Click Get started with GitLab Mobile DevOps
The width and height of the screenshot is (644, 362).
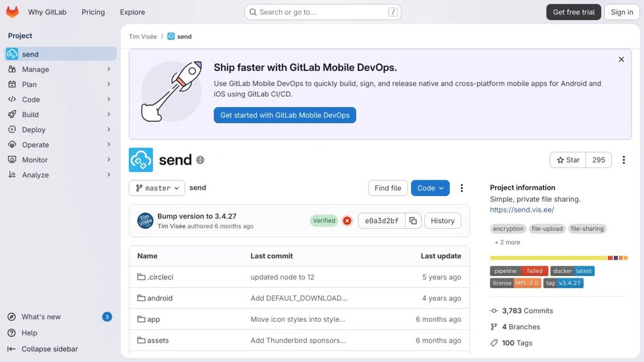tap(285, 116)
